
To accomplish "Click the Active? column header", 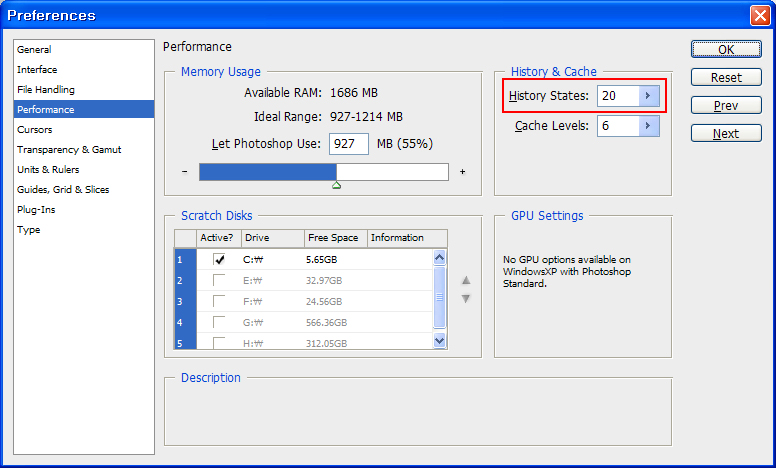I will 219,238.
